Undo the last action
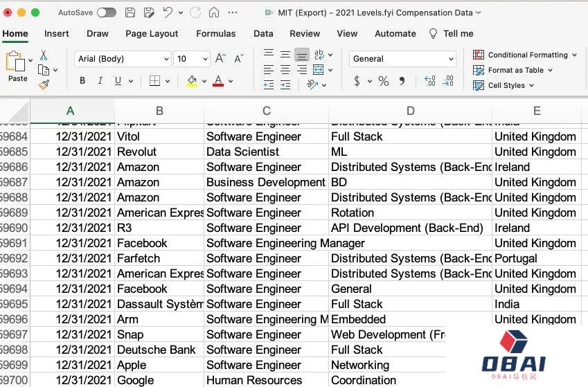Screen dimensions: 588x387 (x=167, y=12)
